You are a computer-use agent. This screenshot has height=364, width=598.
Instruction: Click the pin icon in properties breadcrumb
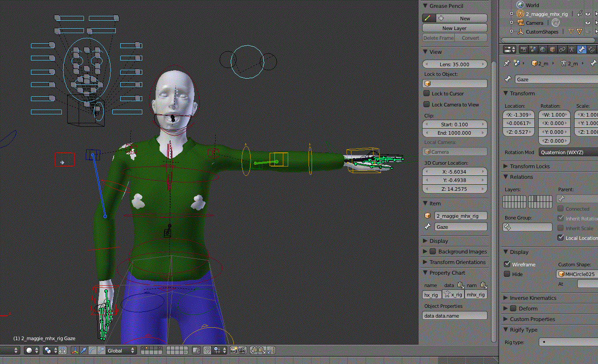coord(507,64)
